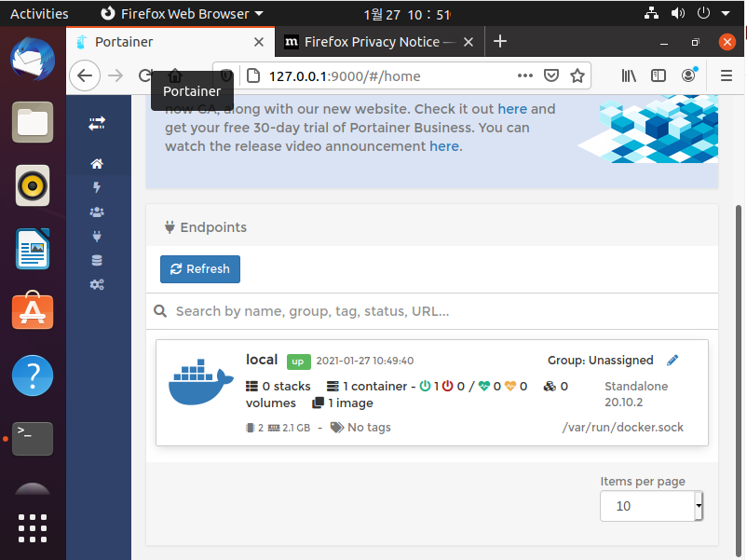Open the local endpoint name
This screenshot has height=560, width=747.
click(x=262, y=360)
